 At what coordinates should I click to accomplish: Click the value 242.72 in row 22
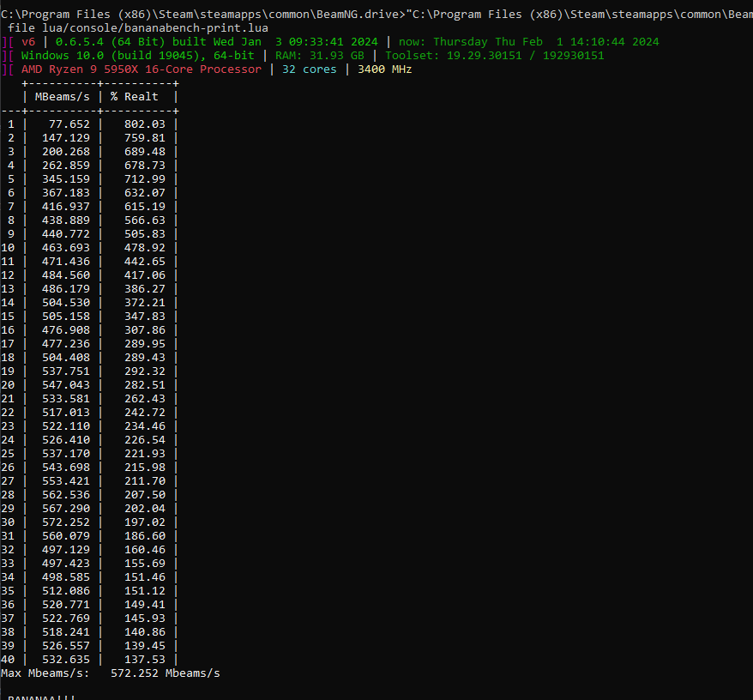coord(145,413)
